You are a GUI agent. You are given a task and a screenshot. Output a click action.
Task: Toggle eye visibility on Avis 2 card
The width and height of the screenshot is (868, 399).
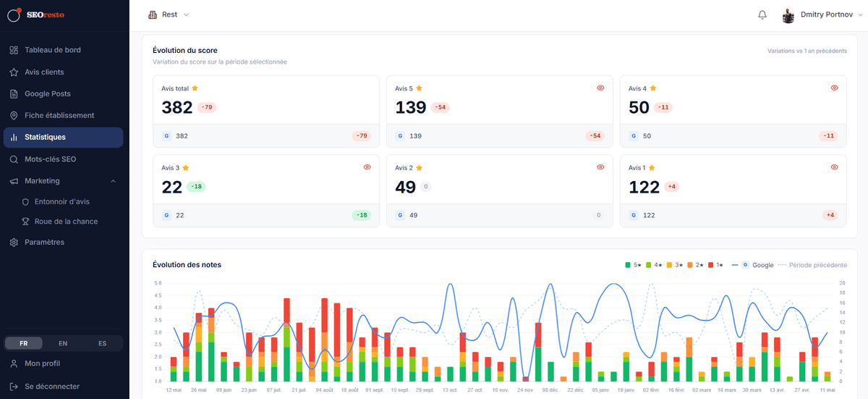[x=600, y=167]
